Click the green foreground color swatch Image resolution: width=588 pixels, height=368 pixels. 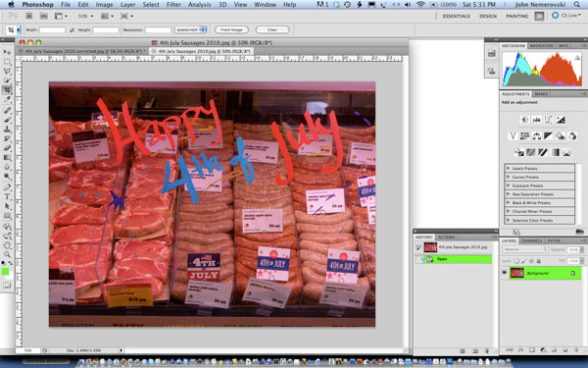click(5, 271)
